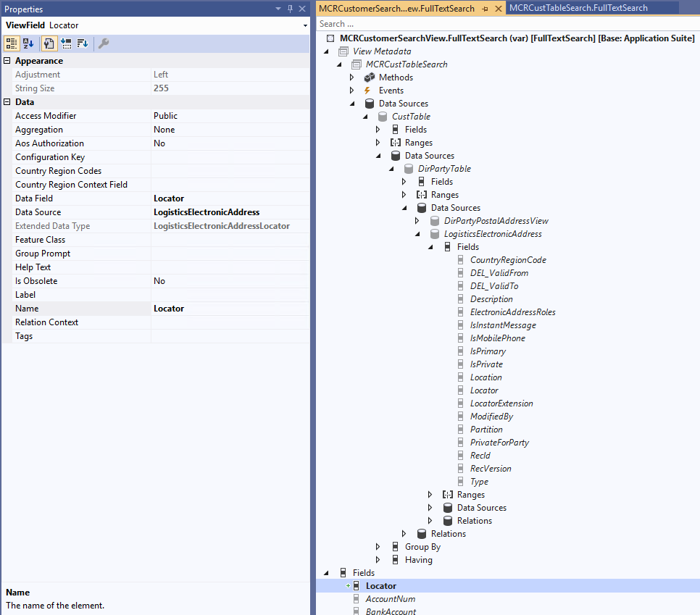The height and width of the screenshot is (615, 700).
Task: Open the ViewField dropdown at the top
Action: [x=306, y=25]
